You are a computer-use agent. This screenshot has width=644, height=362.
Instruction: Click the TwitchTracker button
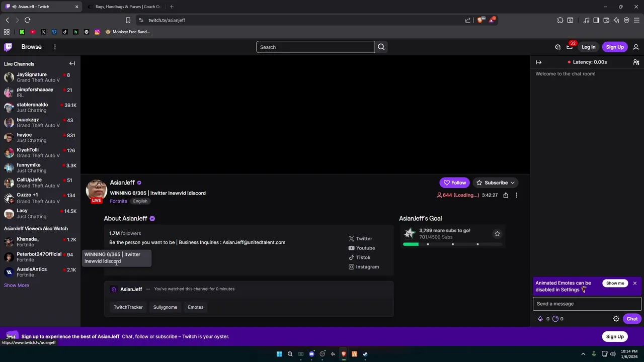click(128, 307)
